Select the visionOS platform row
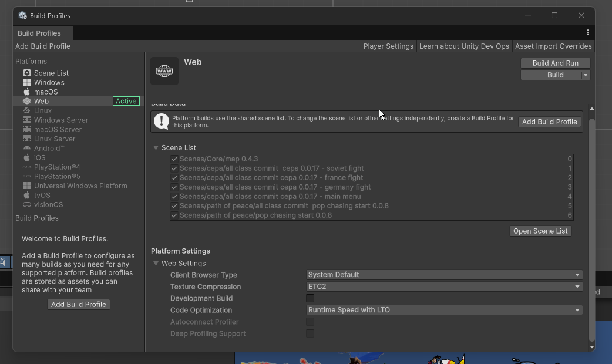Image resolution: width=612 pixels, height=364 pixels. click(x=79, y=204)
